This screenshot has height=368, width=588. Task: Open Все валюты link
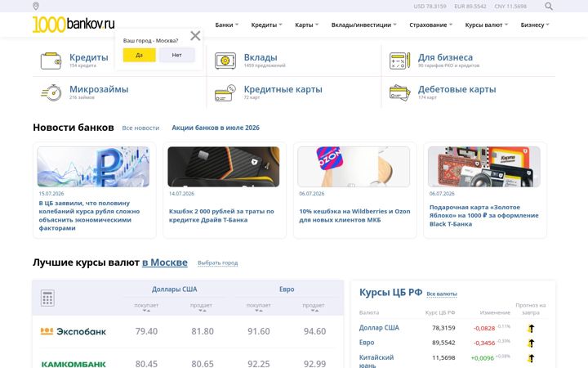(x=442, y=294)
